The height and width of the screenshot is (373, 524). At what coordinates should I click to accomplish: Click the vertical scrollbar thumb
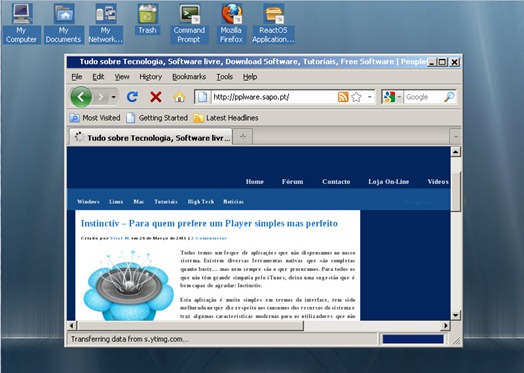(456, 191)
